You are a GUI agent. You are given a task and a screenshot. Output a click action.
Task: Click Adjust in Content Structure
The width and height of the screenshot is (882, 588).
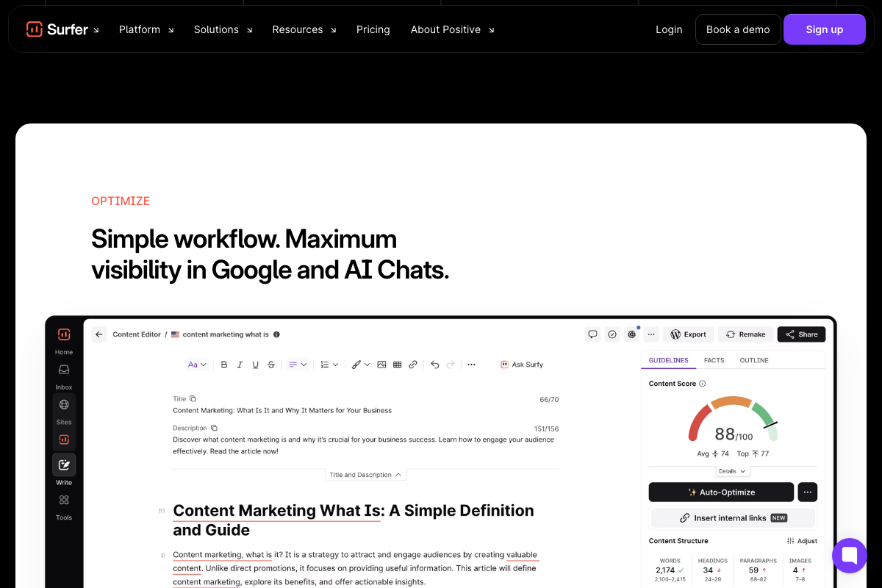(x=802, y=541)
